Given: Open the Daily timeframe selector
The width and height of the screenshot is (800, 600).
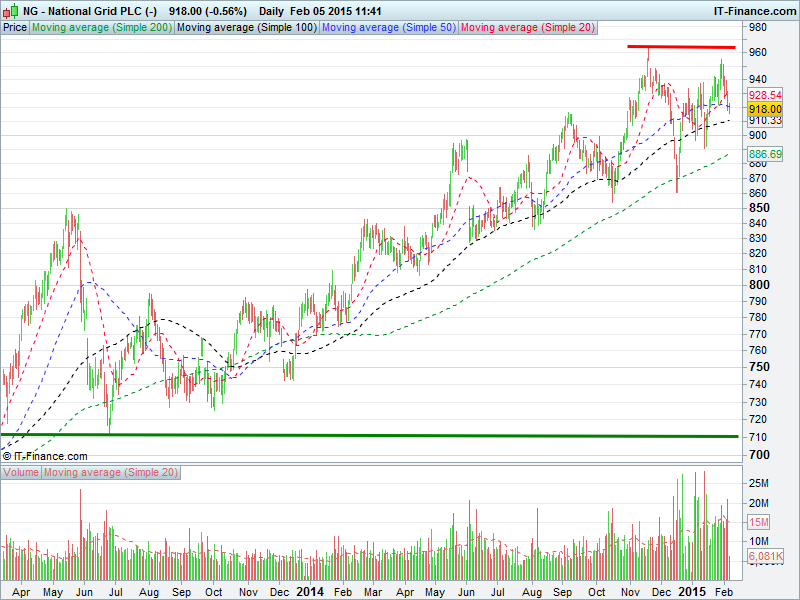Looking at the screenshot, I should tap(270, 9).
